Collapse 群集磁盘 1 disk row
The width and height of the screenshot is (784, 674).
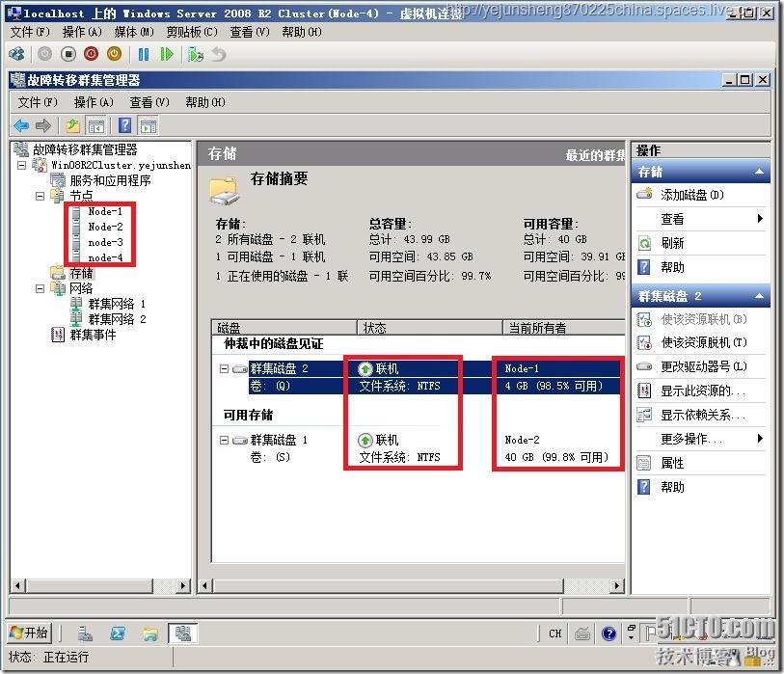coord(224,440)
